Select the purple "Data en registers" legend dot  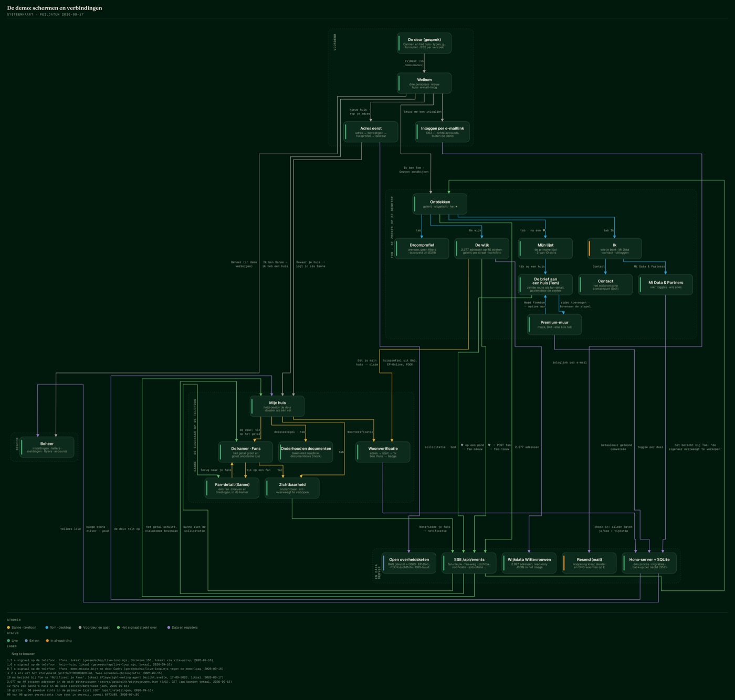pyautogui.click(x=169, y=628)
